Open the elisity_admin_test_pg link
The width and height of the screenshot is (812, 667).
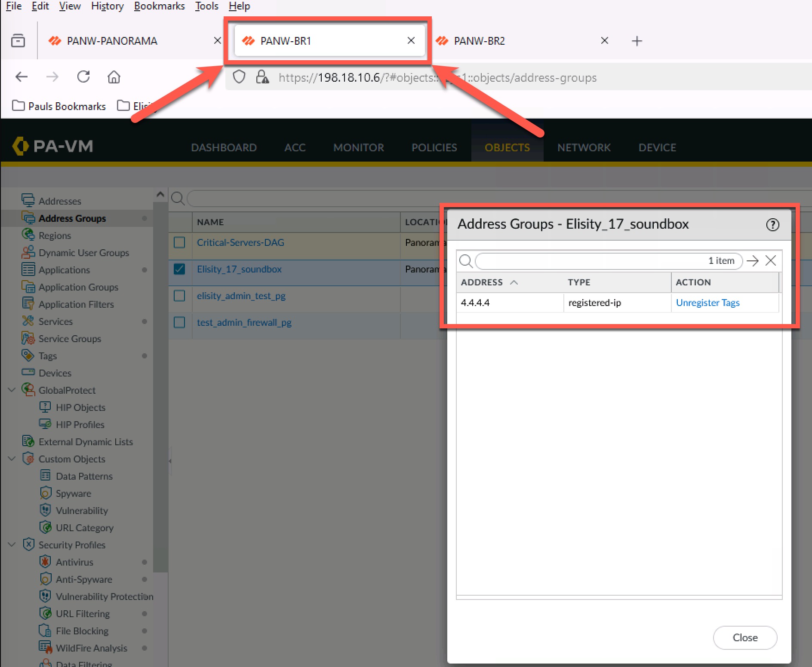pos(241,296)
